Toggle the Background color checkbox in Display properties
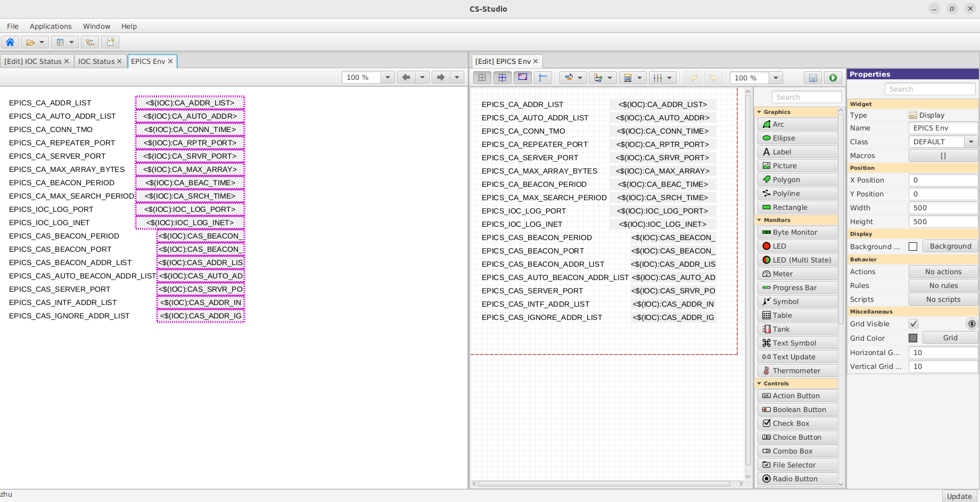Image resolution: width=980 pixels, height=502 pixels. pos(913,246)
